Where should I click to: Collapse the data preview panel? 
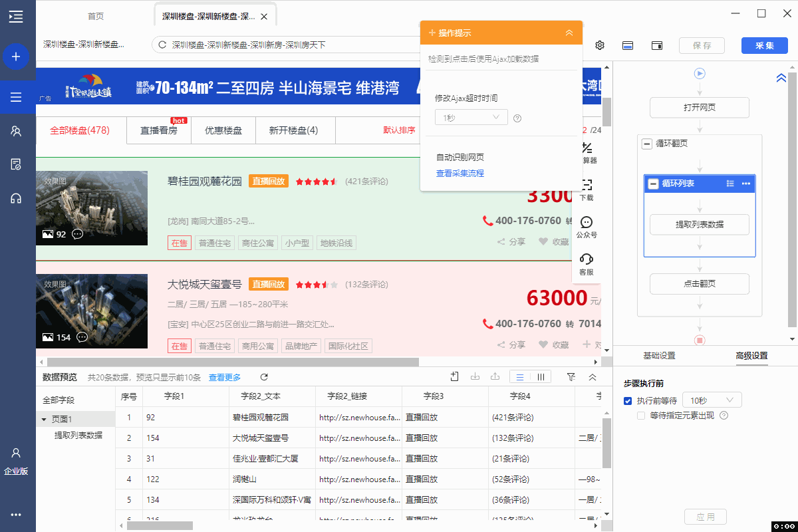593,377
